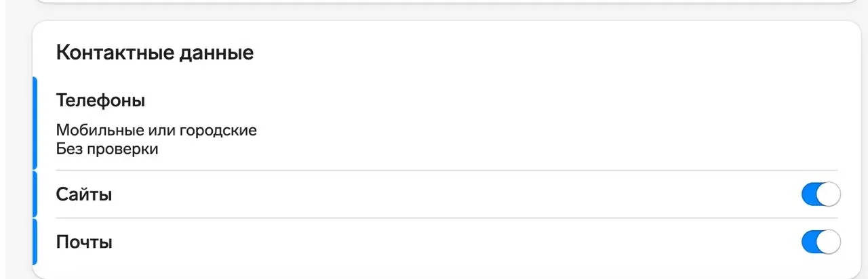Viewport: 868px width, 279px height.
Task: Toggle the Сайты switch
Action: click(821, 195)
